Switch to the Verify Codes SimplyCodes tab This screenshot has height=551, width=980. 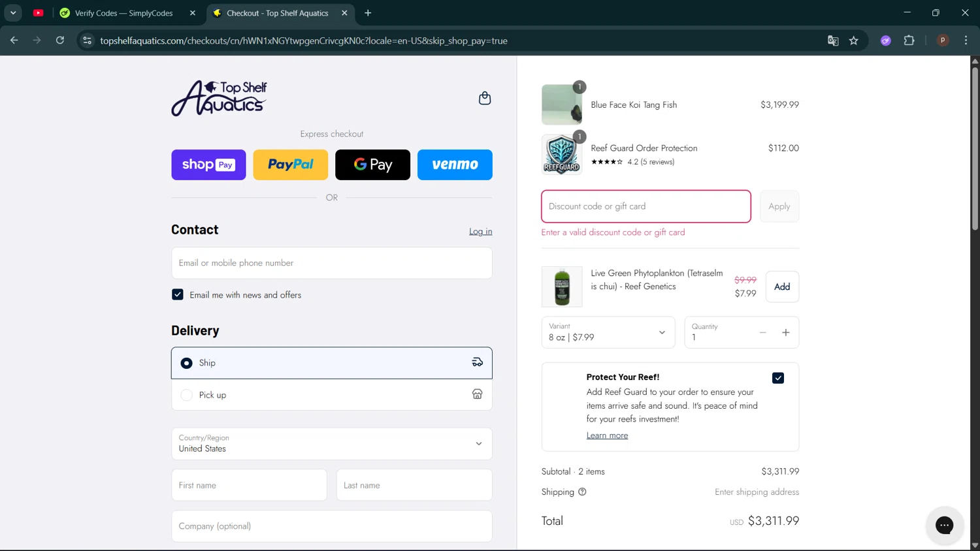click(x=123, y=13)
